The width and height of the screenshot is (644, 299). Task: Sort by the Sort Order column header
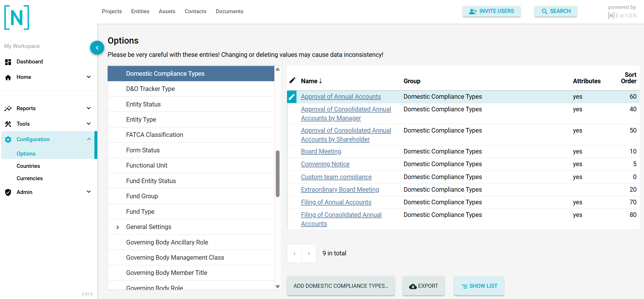point(629,78)
